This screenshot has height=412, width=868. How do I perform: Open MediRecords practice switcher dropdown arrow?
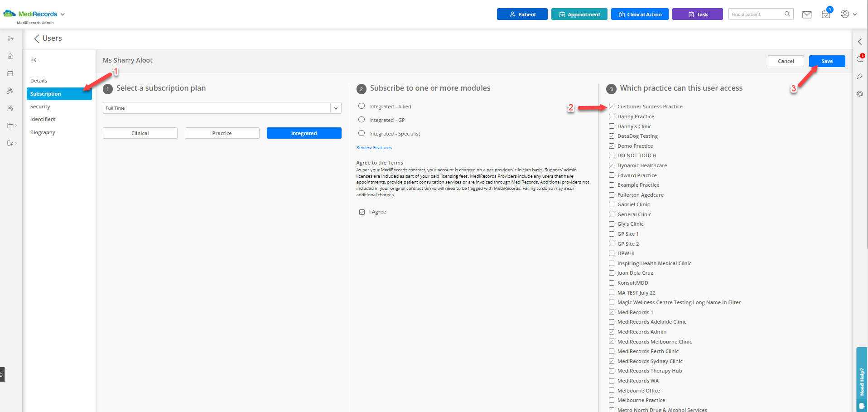[63, 15]
